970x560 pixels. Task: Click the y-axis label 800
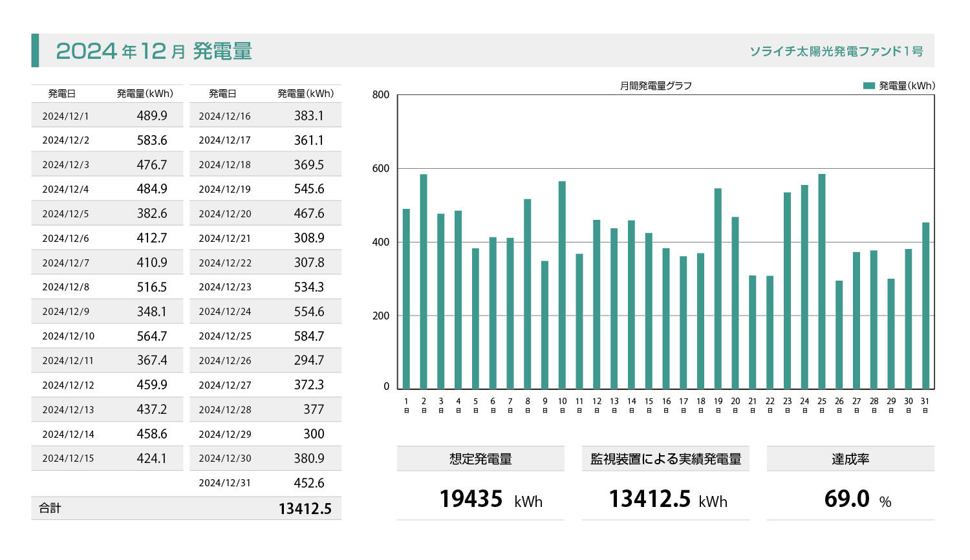coord(381,95)
